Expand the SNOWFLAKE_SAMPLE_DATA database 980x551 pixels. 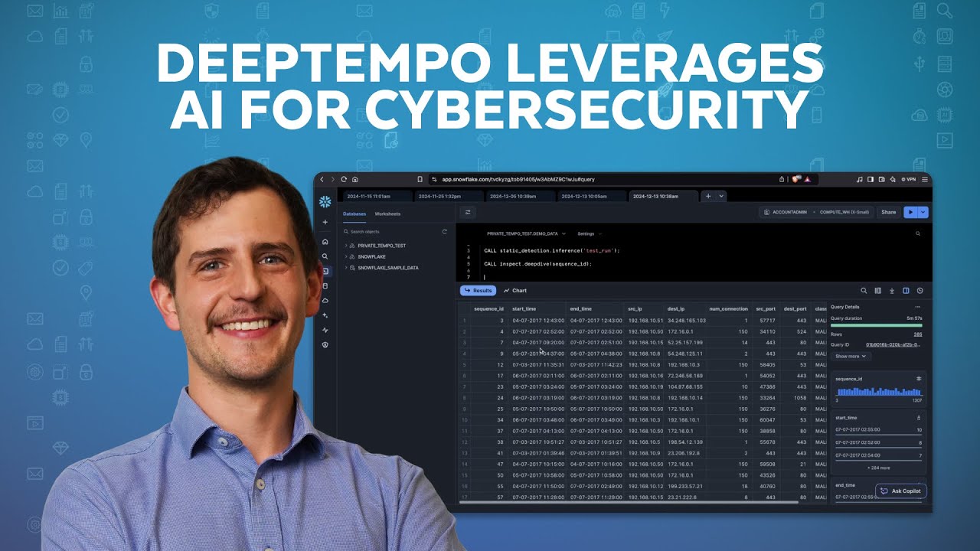click(346, 268)
